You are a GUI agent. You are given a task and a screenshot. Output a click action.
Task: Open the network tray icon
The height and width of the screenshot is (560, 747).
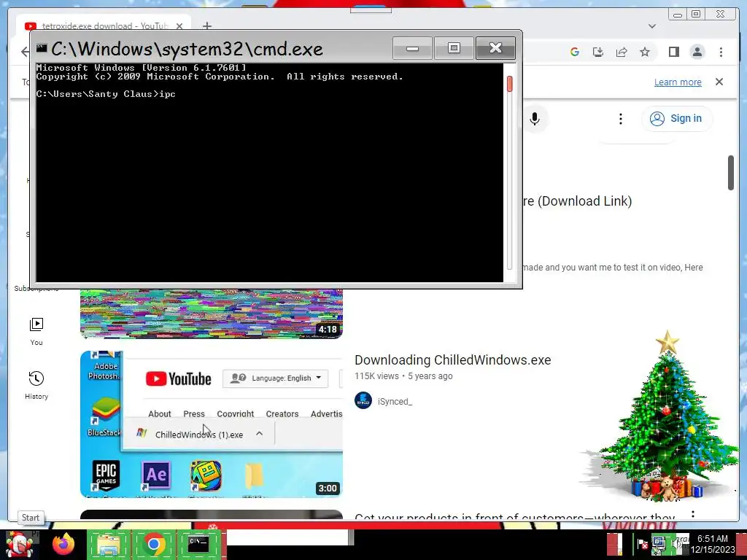click(x=659, y=544)
